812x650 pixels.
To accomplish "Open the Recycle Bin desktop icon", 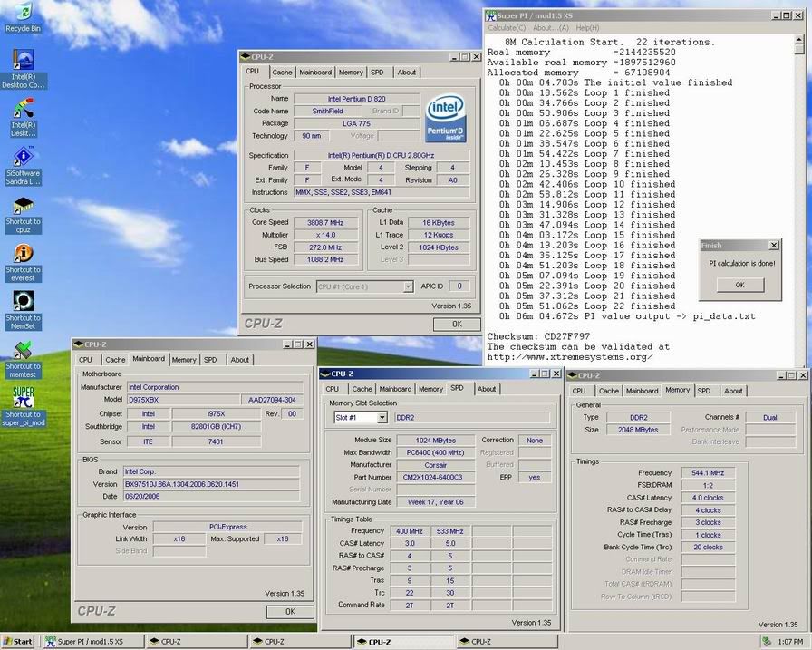I will (x=23, y=13).
